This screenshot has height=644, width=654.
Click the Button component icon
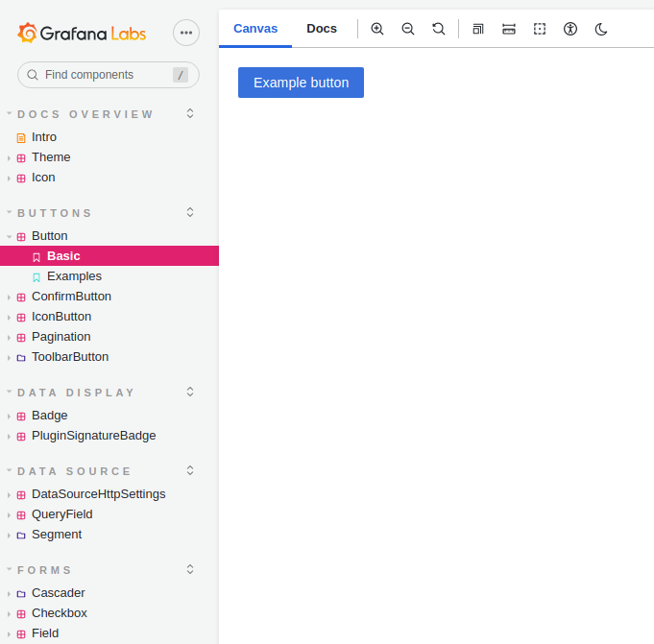point(21,237)
